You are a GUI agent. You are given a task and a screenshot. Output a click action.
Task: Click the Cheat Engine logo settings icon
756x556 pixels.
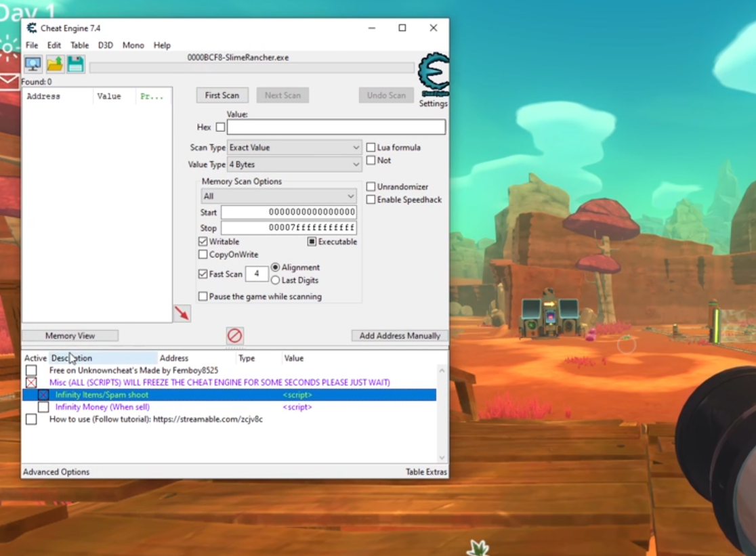click(x=433, y=74)
